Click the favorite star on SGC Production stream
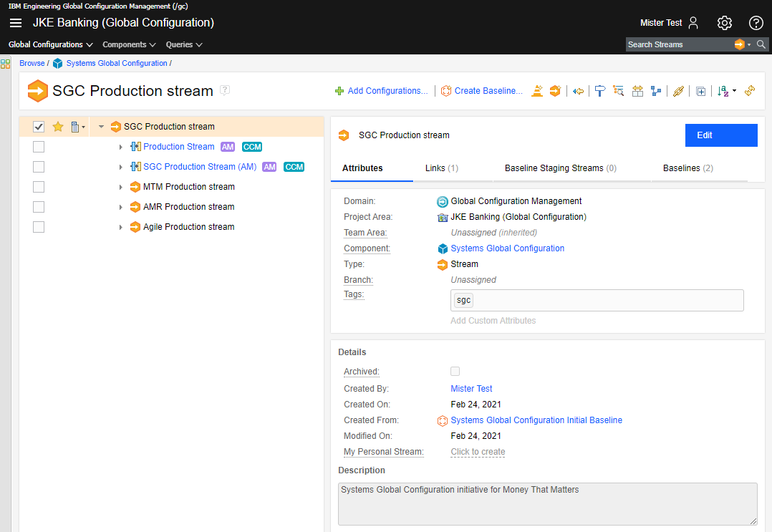 [x=58, y=127]
